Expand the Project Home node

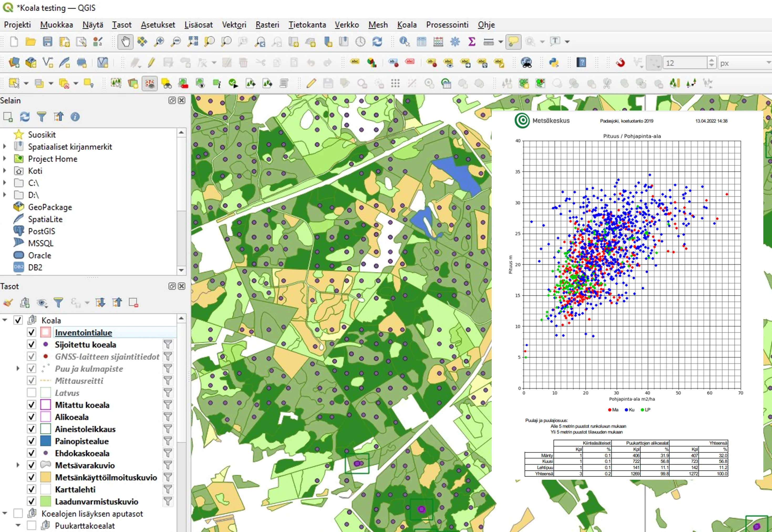[4, 159]
